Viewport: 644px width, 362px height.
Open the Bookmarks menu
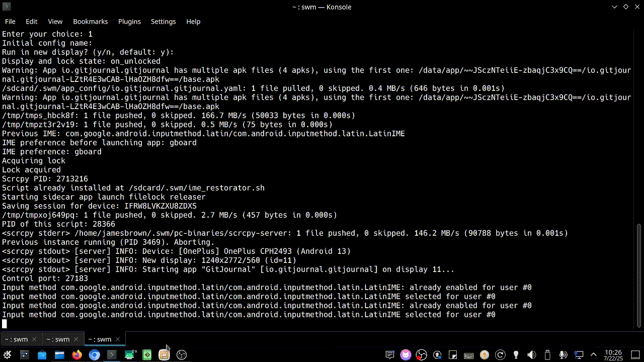click(x=91, y=22)
